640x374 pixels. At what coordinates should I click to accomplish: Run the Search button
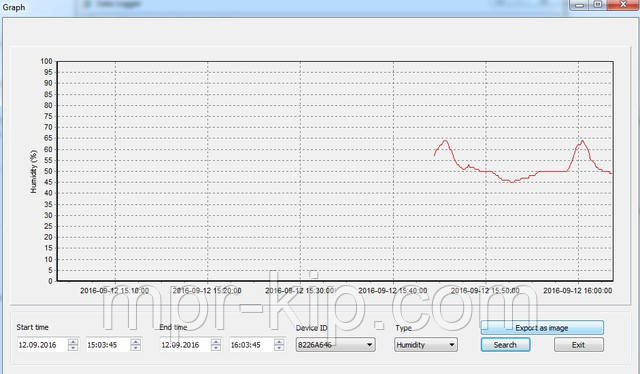[505, 345]
